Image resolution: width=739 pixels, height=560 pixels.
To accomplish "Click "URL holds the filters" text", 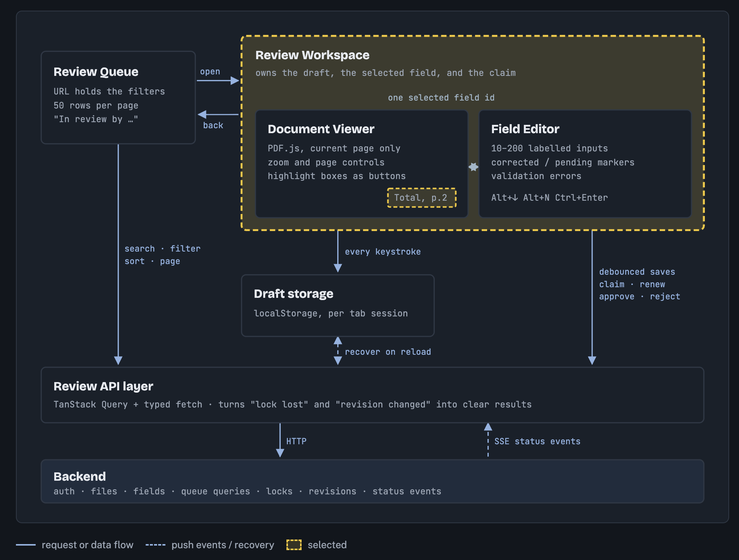I will 109,91.
